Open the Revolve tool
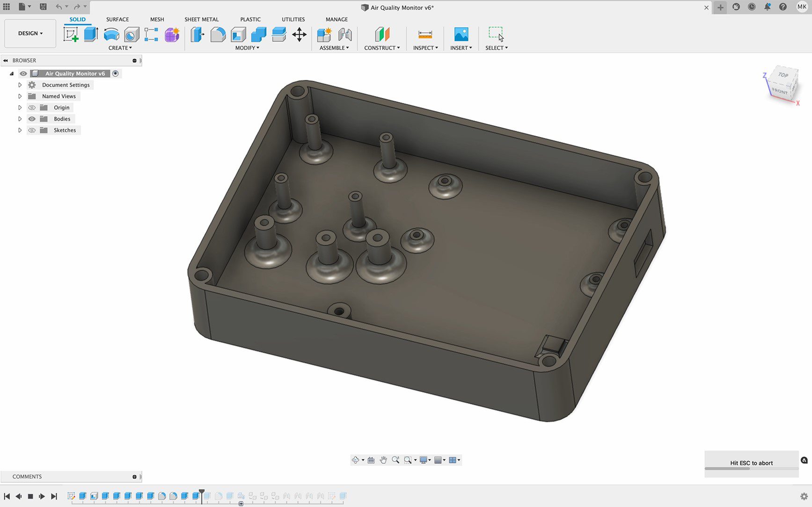 click(x=111, y=34)
